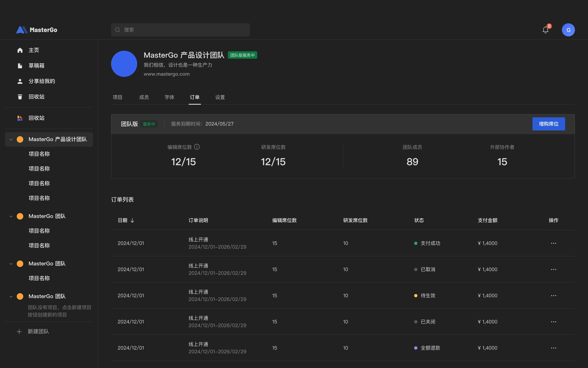This screenshot has width=588, height=368.
Task: Click the 团队没有项目 hint text
Action: pyautogui.click(x=59, y=311)
